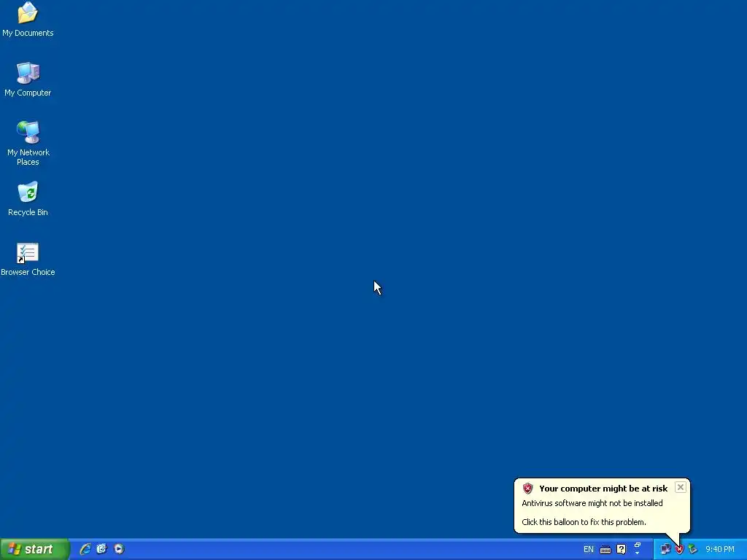The height and width of the screenshot is (560, 747).
Task: Click 'Click this balloon to fix this problem.'
Action: pyautogui.click(x=584, y=522)
